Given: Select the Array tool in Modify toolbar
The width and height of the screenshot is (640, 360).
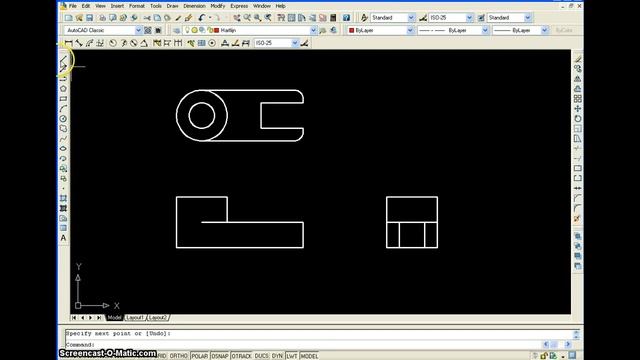Looking at the screenshot, I should coord(578,99).
